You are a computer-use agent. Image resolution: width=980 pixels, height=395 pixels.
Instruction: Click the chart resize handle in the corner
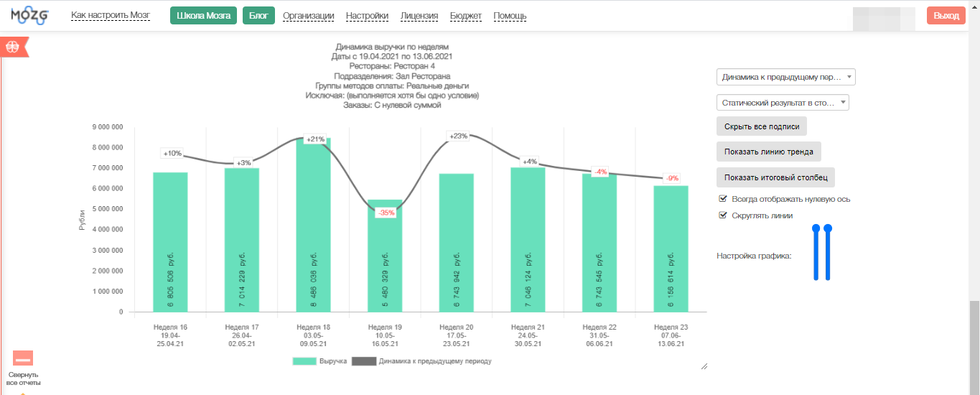pyautogui.click(x=704, y=366)
